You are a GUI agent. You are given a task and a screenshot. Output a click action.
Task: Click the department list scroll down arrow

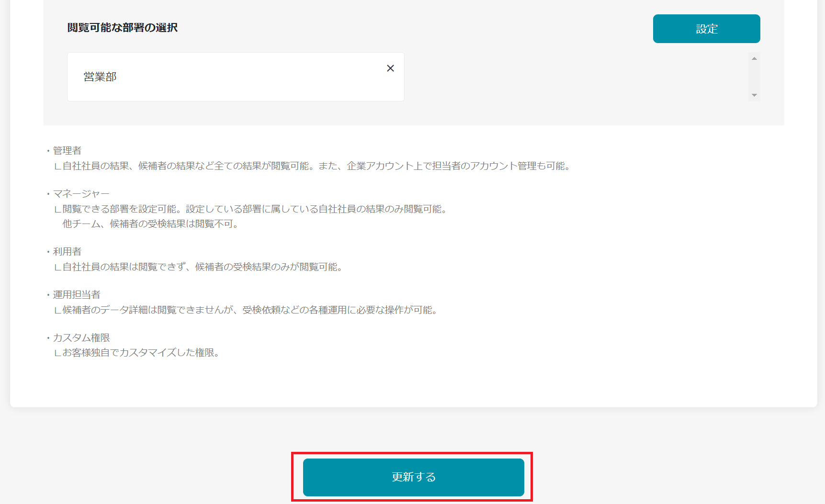754,95
